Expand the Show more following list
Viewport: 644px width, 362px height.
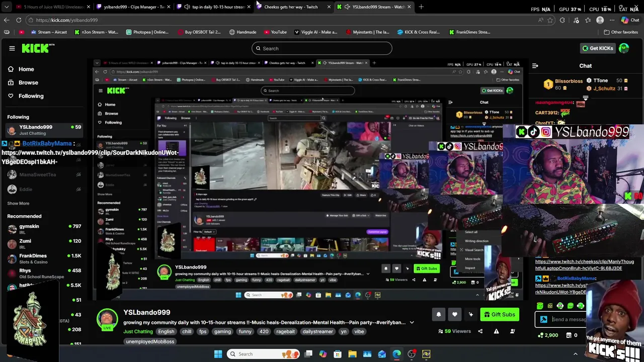point(18,203)
